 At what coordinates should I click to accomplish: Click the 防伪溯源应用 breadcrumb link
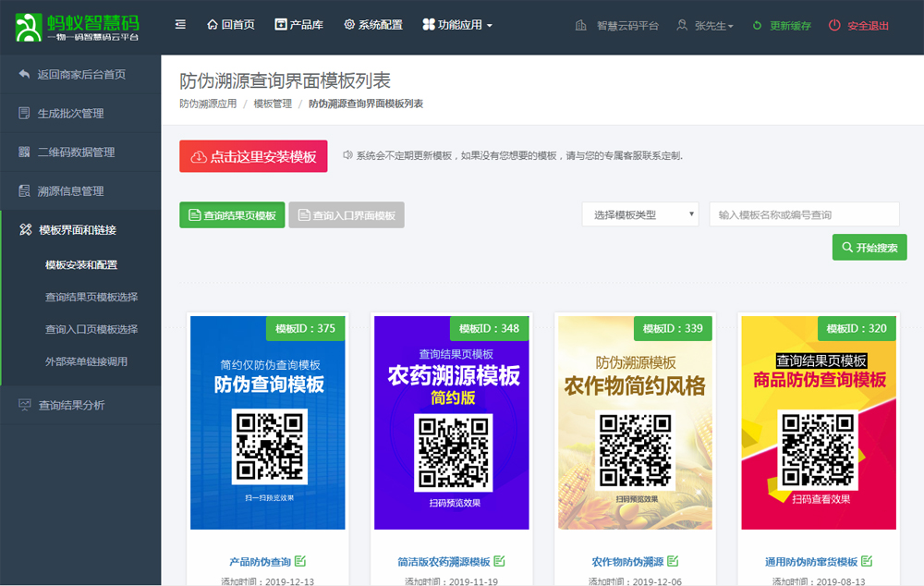pyautogui.click(x=208, y=104)
